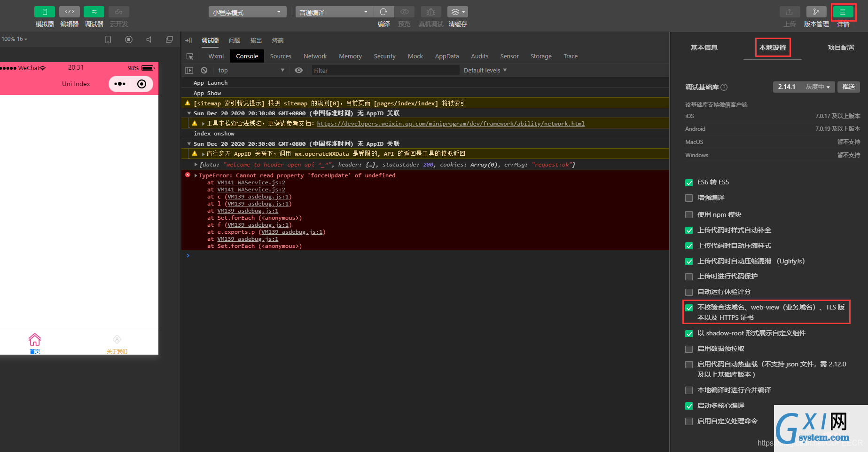Click the Compile (编译) refresh icon
Image resolution: width=868 pixels, height=452 pixels.
(x=383, y=12)
